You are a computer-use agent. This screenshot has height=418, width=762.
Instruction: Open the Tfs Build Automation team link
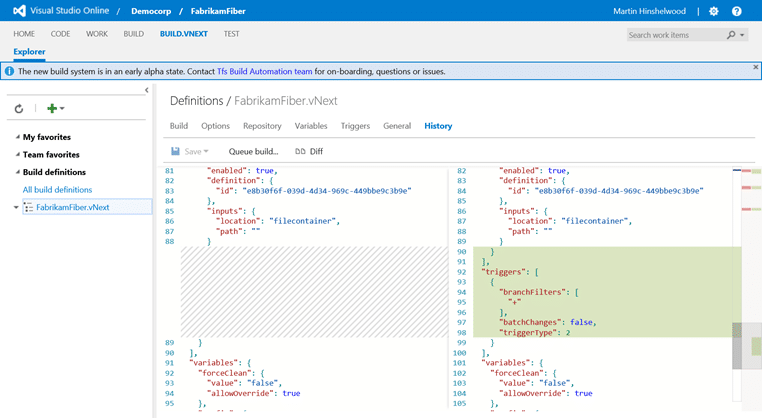264,71
